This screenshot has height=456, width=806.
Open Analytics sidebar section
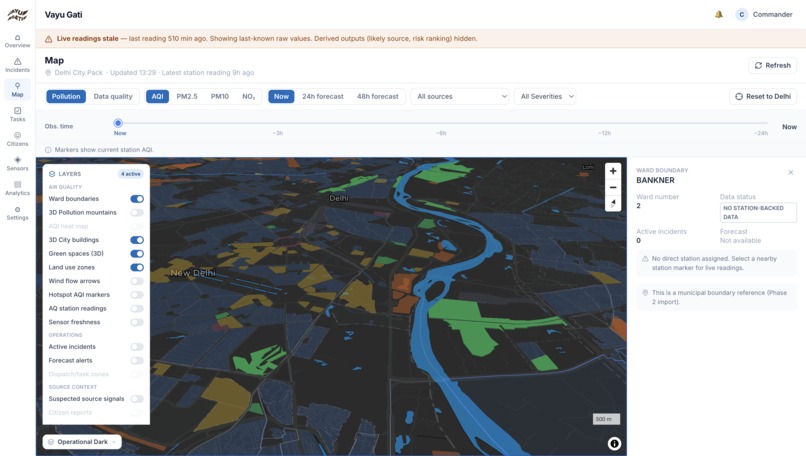click(x=17, y=189)
